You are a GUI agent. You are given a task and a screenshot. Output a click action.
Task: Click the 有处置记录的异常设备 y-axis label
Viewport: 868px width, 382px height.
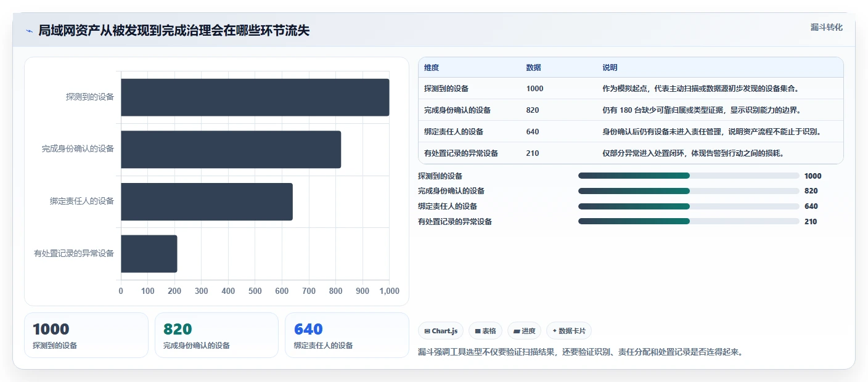pos(74,254)
